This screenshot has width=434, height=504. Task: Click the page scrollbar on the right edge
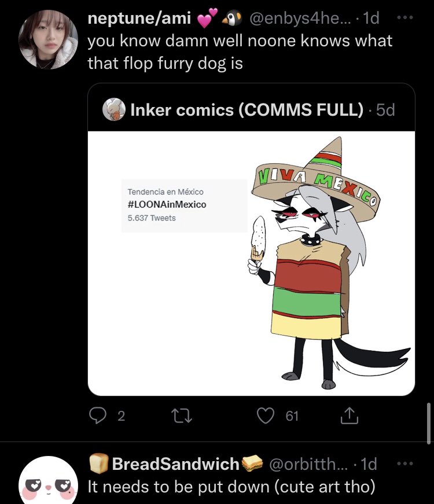[x=428, y=422]
